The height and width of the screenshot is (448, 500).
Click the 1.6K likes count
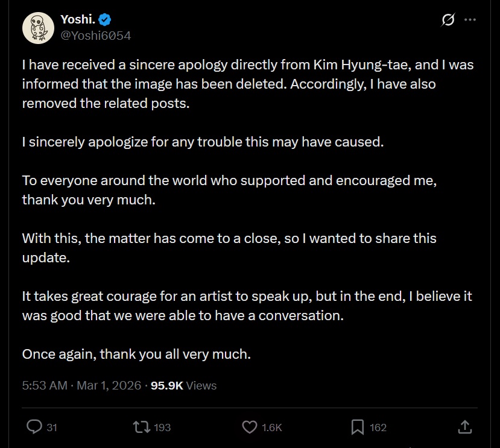271,427
